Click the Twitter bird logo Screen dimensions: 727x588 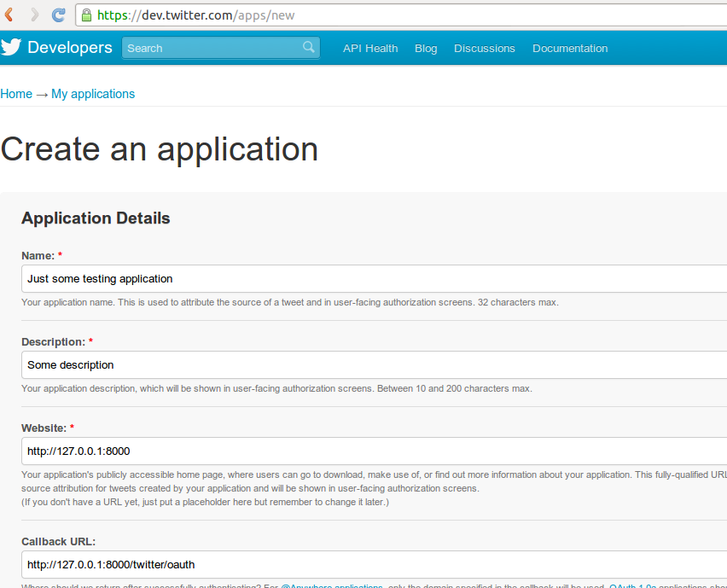(x=11, y=47)
